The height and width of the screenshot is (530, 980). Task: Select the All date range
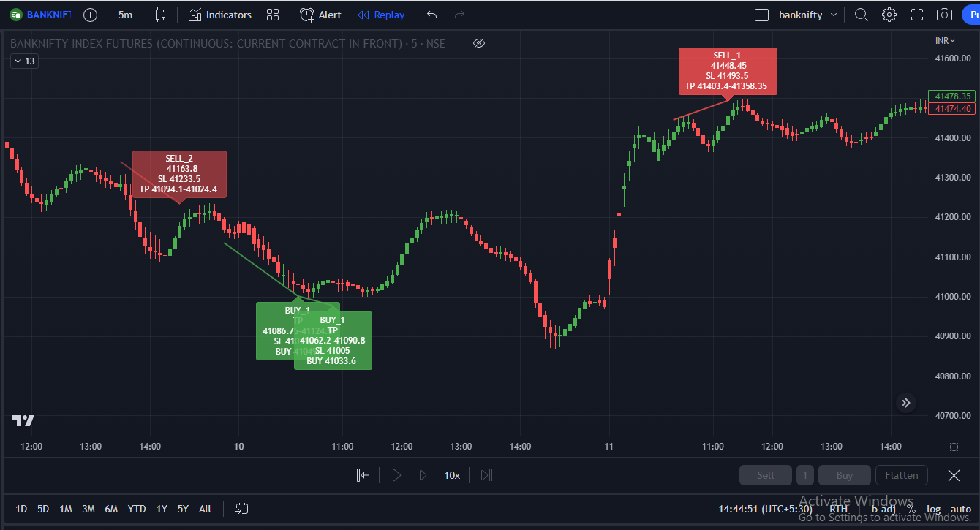[205, 509]
